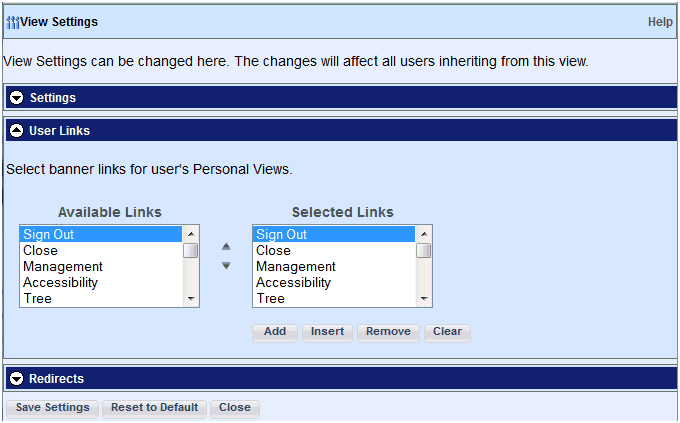
Task: Collapse the User Links section
Action: tap(16, 131)
